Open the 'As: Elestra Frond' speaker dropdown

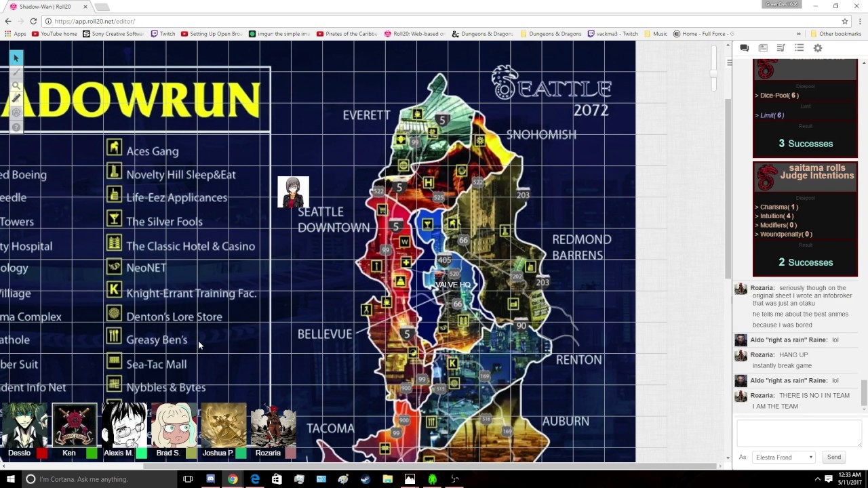(x=783, y=457)
